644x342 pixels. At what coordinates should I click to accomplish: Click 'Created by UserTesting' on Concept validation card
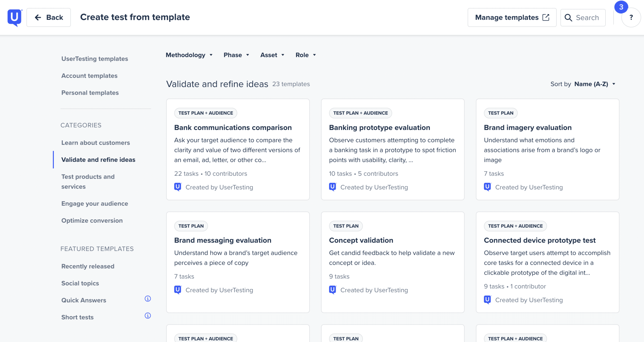coord(374,290)
